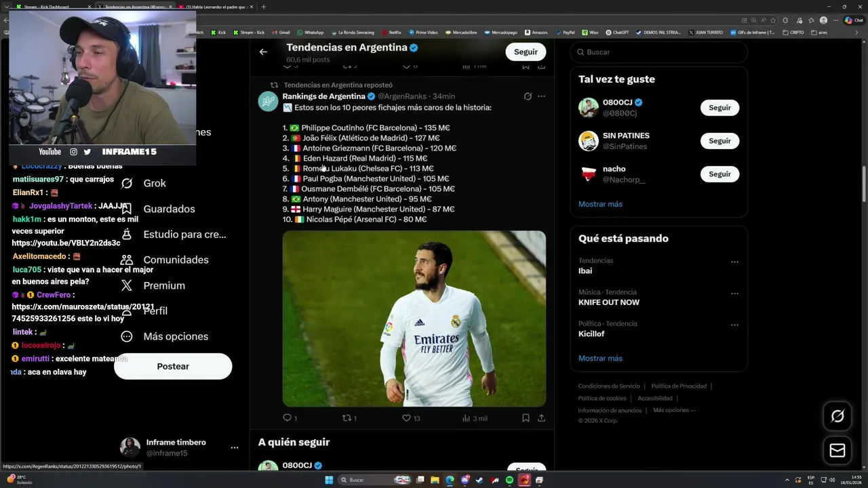Follow the Tendencias en Argentina account
The width and height of the screenshot is (868, 488).
526,52
